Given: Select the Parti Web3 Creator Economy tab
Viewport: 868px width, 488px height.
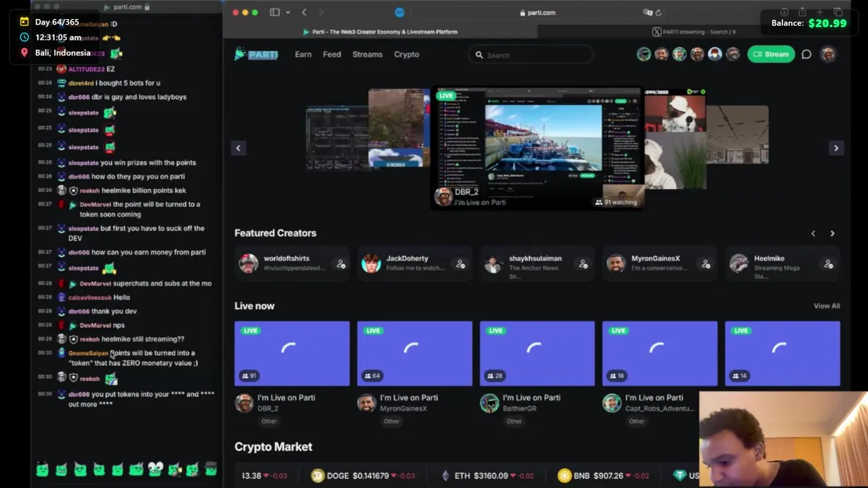Looking at the screenshot, I should [x=380, y=32].
